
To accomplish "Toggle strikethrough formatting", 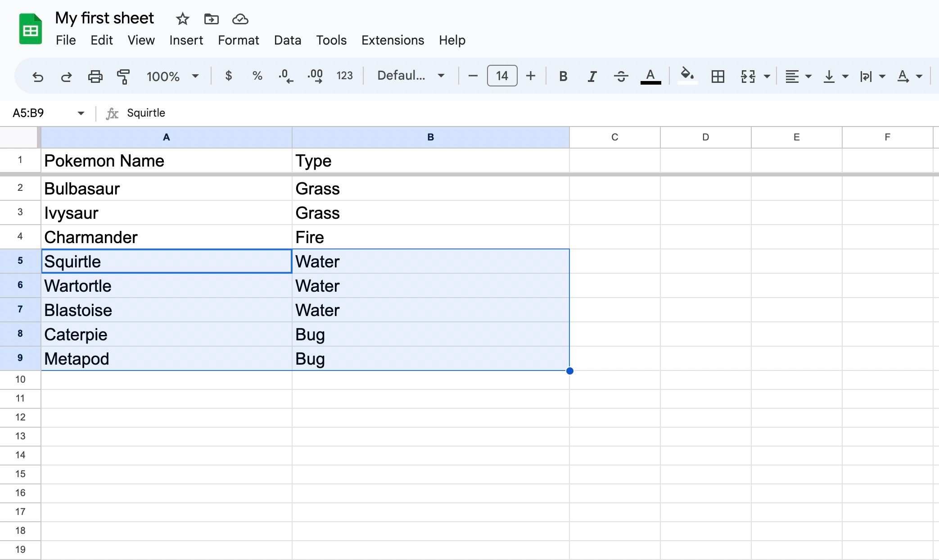I will (621, 76).
